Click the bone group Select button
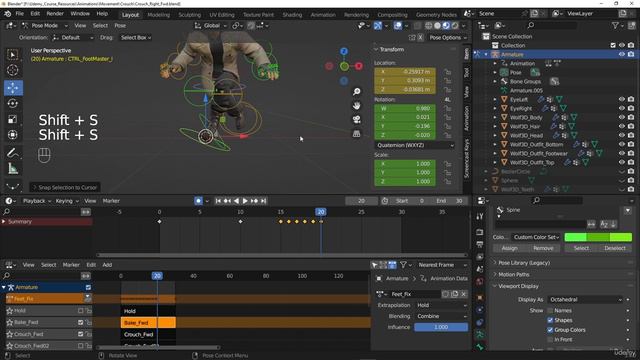The width and height of the screenshot is (640, 360). click(581, 248)
